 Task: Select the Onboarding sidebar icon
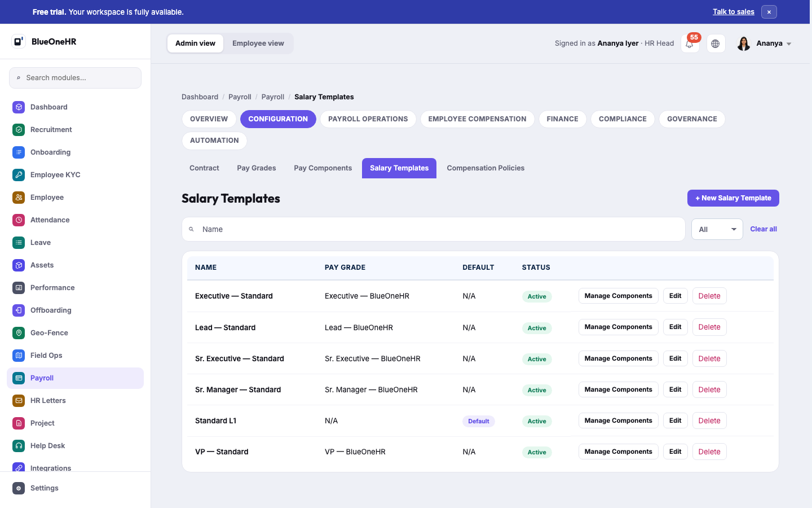coord(19,152)
